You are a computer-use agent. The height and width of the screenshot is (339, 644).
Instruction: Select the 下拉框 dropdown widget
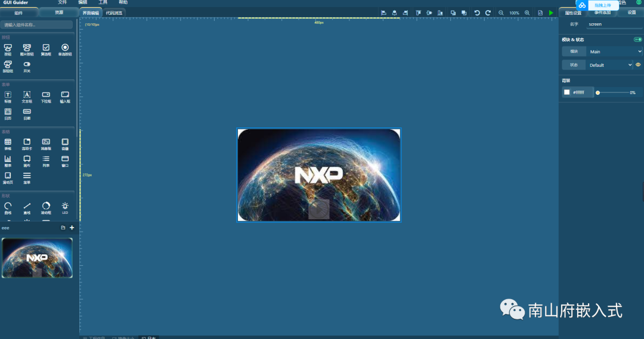point(46,97)
